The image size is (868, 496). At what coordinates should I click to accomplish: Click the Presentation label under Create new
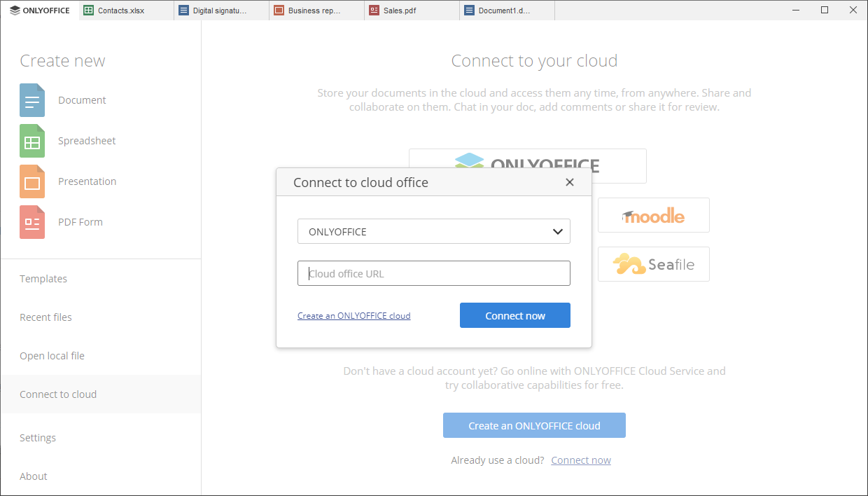[87, 181]
